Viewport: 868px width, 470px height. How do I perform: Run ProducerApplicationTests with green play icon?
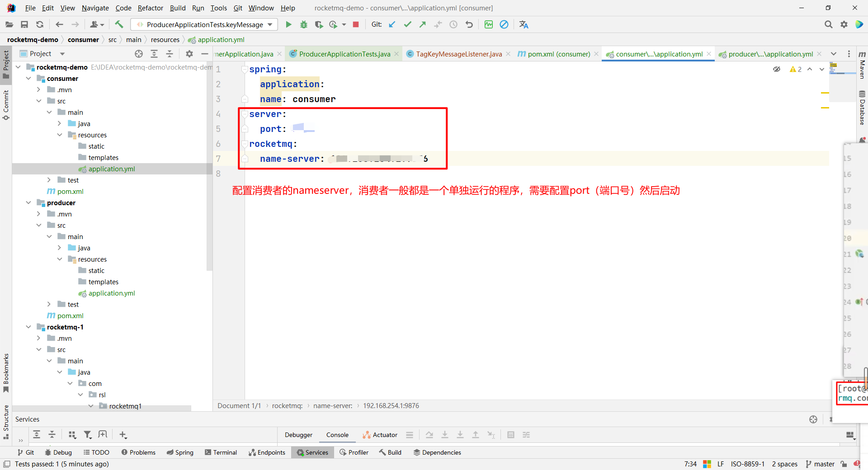[288, 24]
